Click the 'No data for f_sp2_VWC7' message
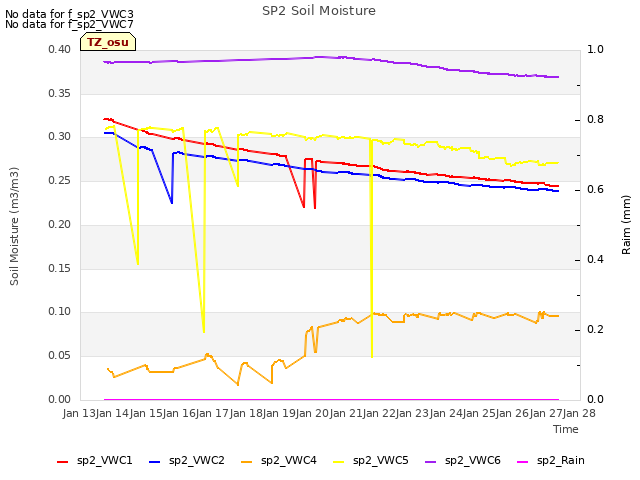The width and height of the screenshot is (640, 480). 69,24
